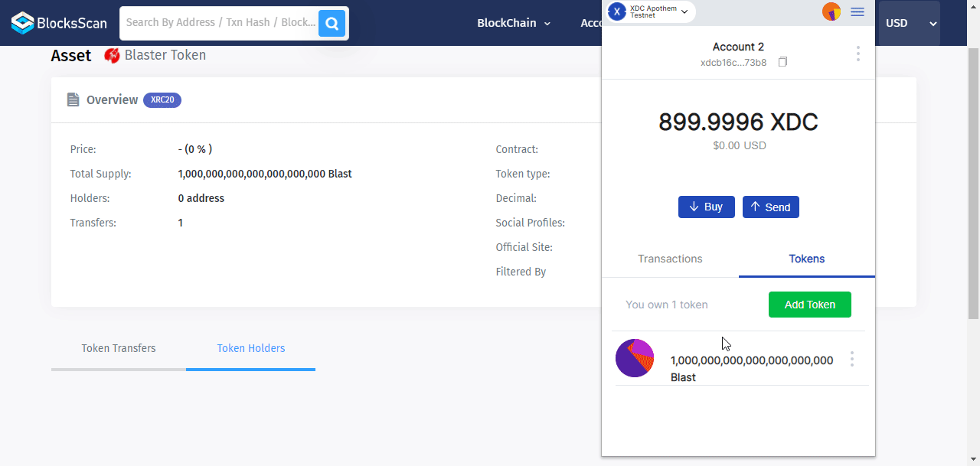Open the XDC Apothem Testnet network selector
980x466 pixels.
[652, 11]
